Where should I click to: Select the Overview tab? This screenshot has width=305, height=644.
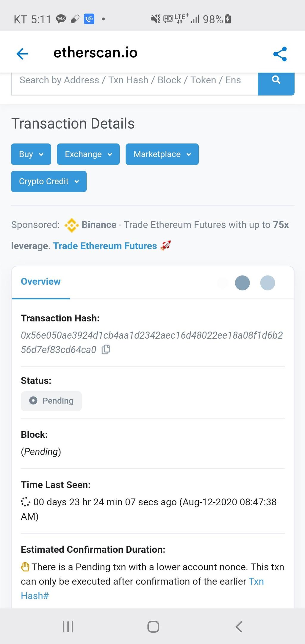pos(41,282)
